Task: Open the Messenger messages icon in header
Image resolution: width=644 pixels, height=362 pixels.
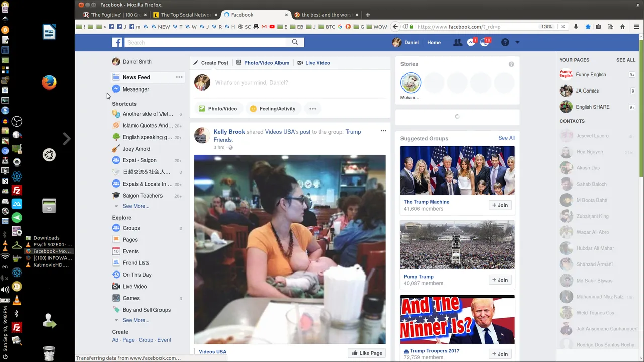Action: click(x=471, y=43)
